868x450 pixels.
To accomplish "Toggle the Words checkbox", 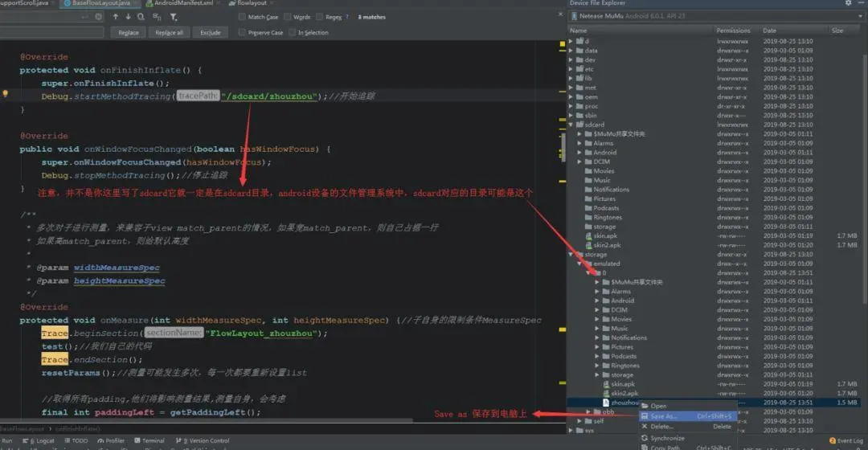I will coord(287,17).
